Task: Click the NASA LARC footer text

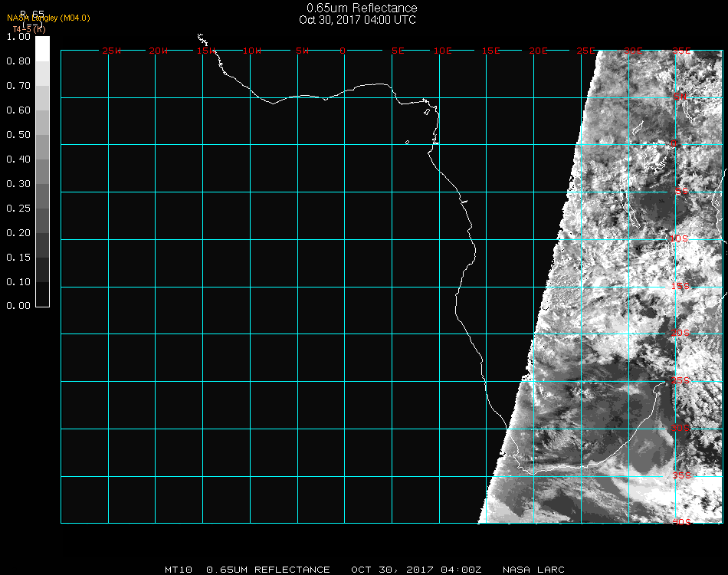Action: point(534,570)
